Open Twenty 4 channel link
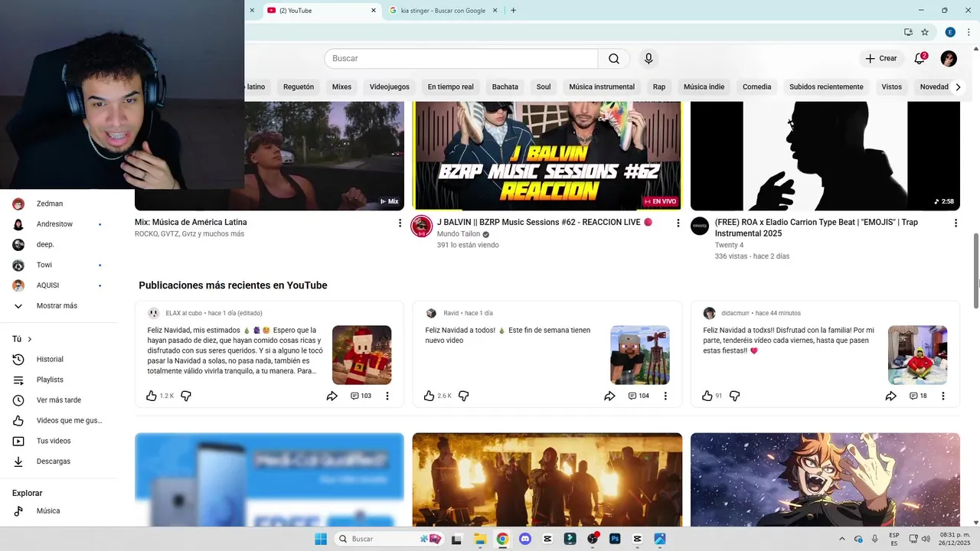This screenshot has height=551, width=980. (x=729, y=245)
